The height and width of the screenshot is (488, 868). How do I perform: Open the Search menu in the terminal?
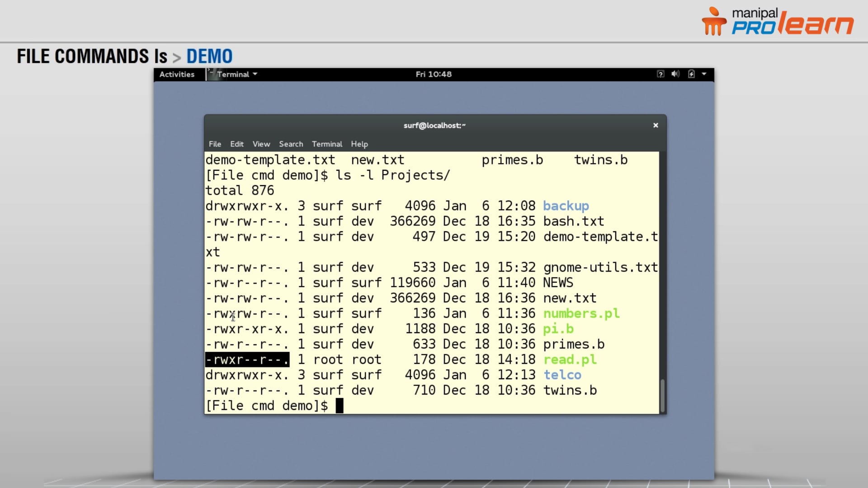click(291, 144)
